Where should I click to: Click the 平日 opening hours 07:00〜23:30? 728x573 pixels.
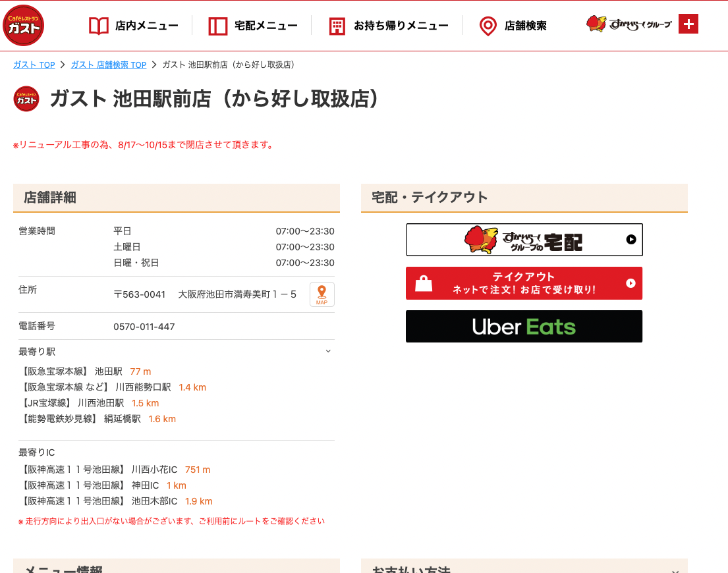[x=305, y=231]
